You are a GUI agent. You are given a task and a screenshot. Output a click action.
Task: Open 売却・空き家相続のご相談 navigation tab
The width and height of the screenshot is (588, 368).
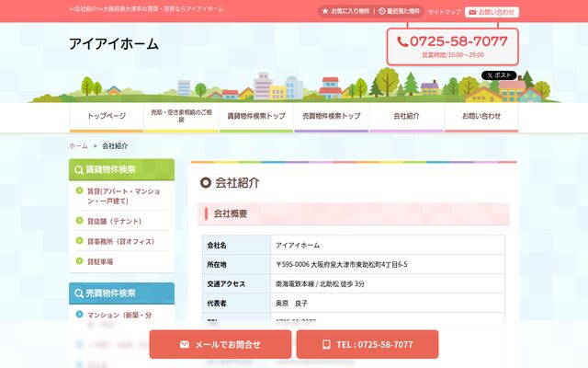[182, 118]
